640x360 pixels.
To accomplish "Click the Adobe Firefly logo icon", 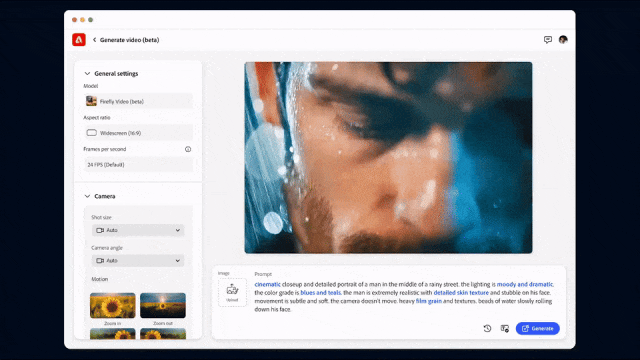I will (x=79, y=40).
